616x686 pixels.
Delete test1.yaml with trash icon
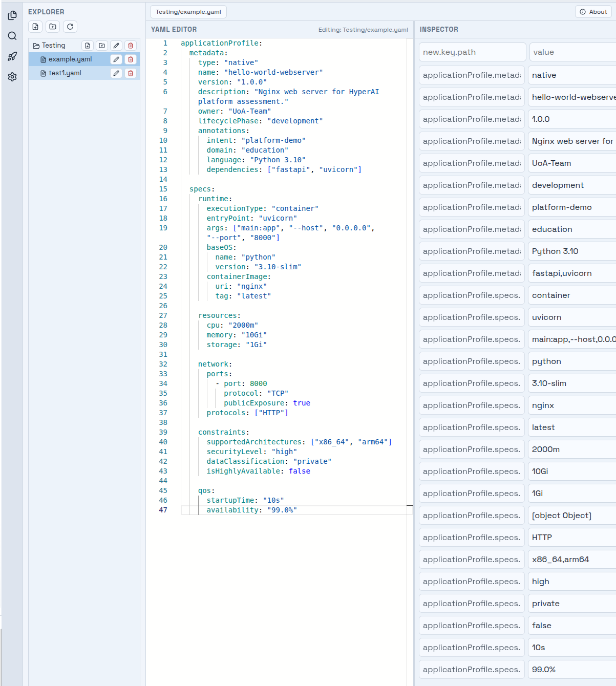pos(131,73)
